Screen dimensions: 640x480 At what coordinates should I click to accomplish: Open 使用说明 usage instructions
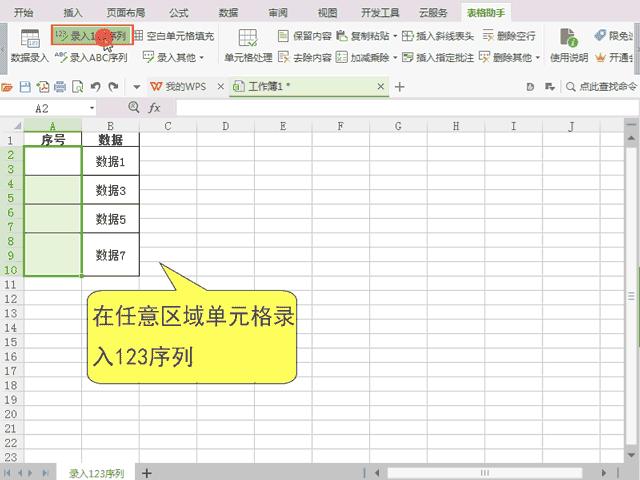[569, 46]
